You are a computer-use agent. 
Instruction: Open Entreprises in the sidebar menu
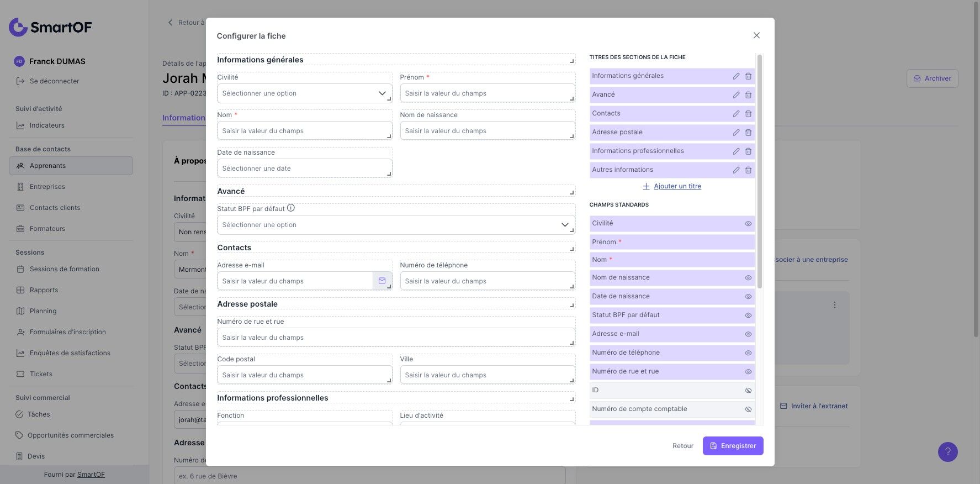[x=47, y=187]
